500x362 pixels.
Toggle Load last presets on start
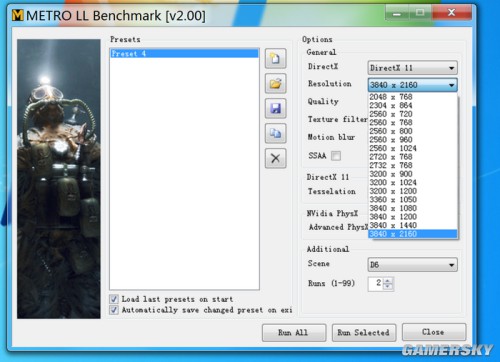coord(114,299)
